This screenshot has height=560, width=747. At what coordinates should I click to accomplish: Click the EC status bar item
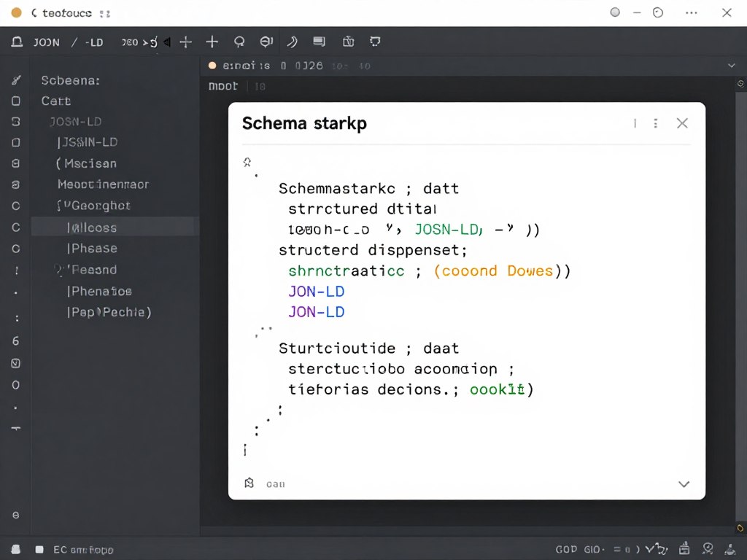[x=83, y=550]
